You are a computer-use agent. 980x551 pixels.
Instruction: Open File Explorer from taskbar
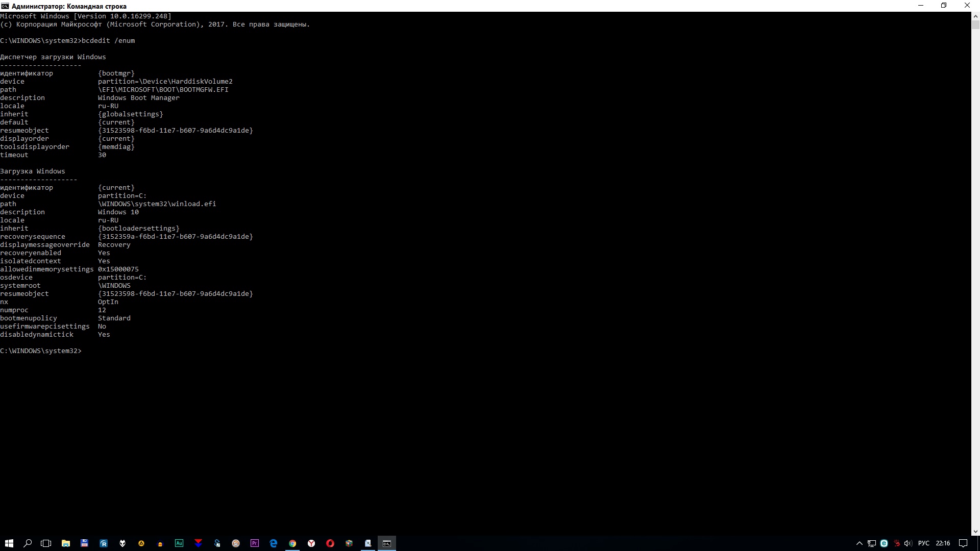click(66, 543)
